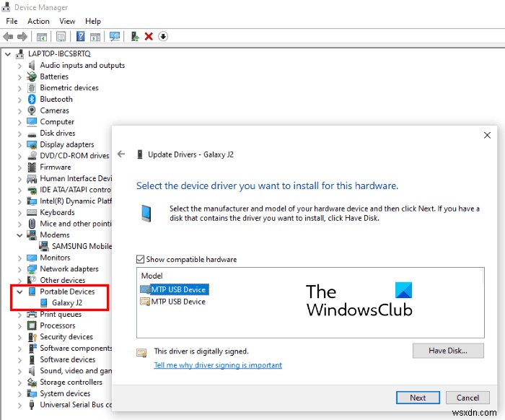Click the Processors chip icon
Viewport: 505px width, 420px height.
tap(32, 325)
